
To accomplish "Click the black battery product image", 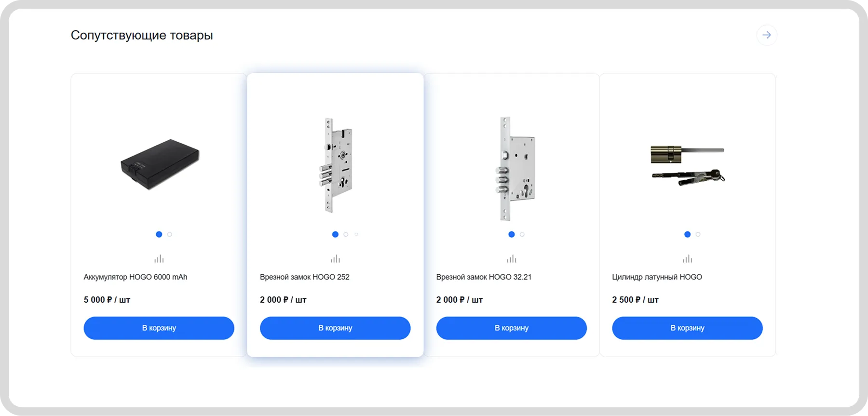I will [160, 164].
